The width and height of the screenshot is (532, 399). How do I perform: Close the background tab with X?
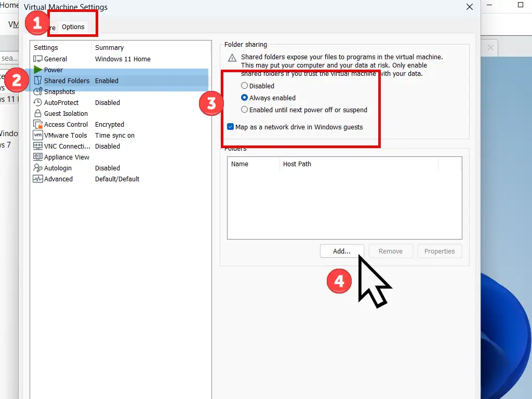coord(490,47)
